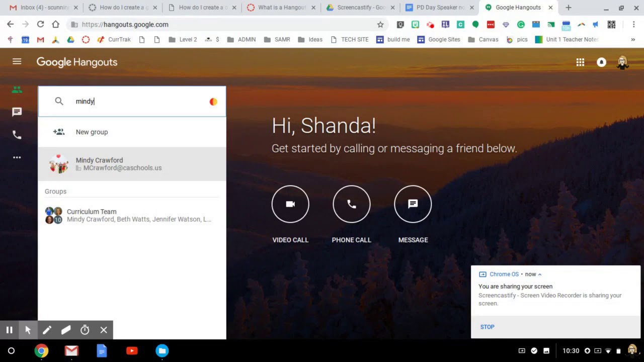644x362 pixels.
Task: Switch to the Inbox Gmail tab
Action: click(x=44, y=8)
